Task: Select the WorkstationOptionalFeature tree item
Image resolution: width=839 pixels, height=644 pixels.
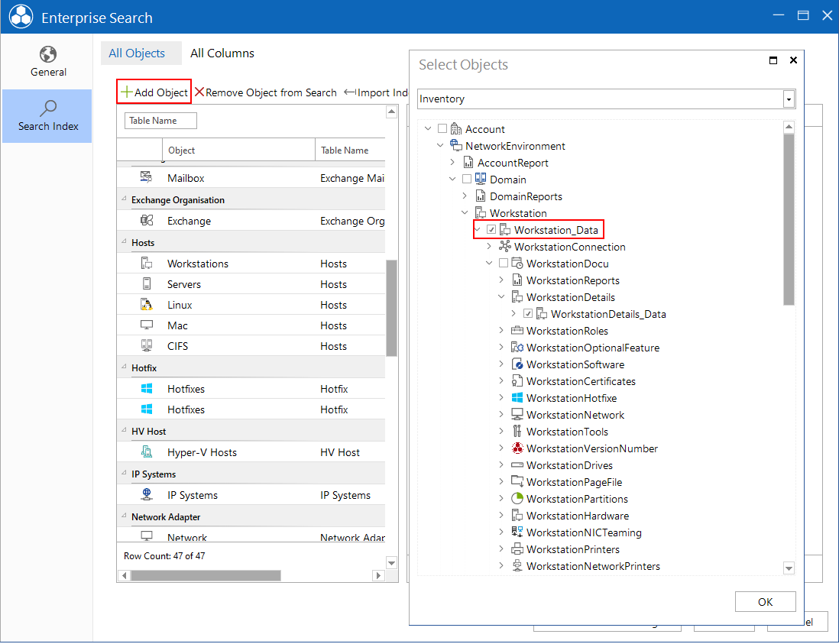Action: point(593,348)
